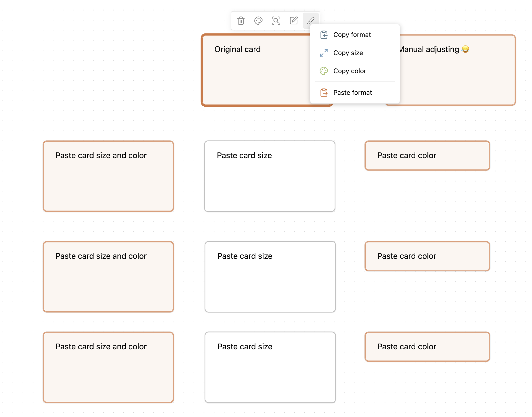Screen dimensions: 532x417
Task: Open the color palette icon in toolbar
Action: 258,21
